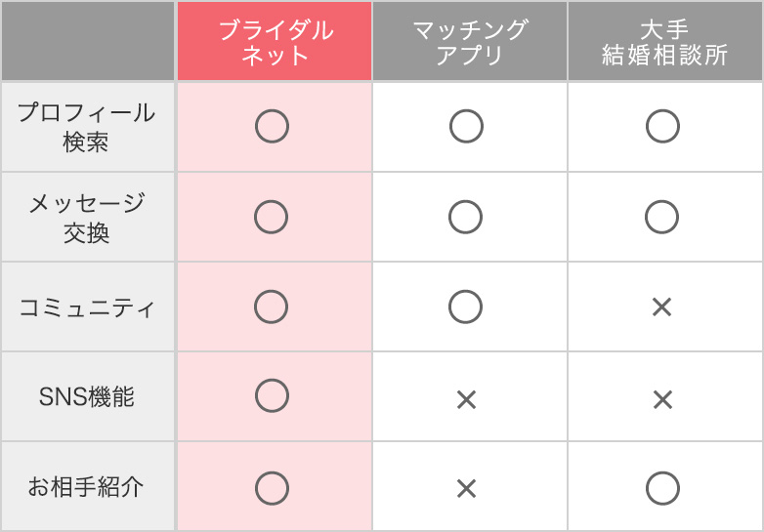Viewport: 764px width, 532px height.
Task: Click 大手結婚相談所 cross for SNS機能
Action: (662, 399)
